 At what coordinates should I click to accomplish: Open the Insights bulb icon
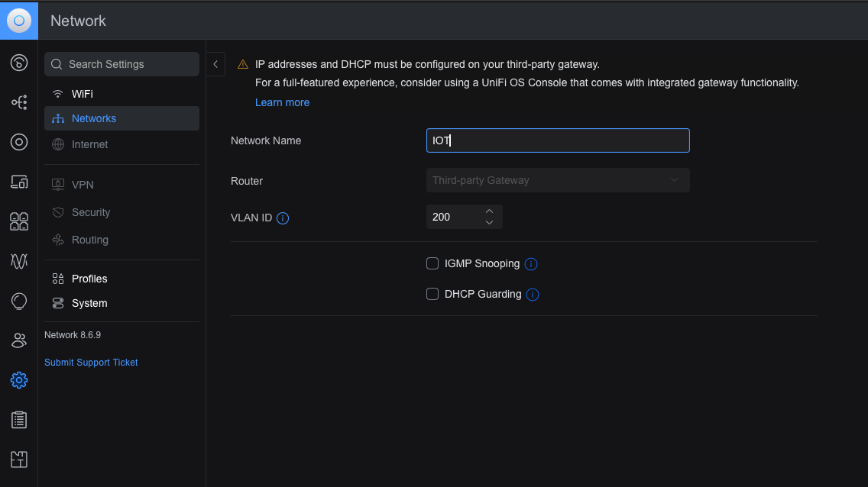[x=19, y=302]
